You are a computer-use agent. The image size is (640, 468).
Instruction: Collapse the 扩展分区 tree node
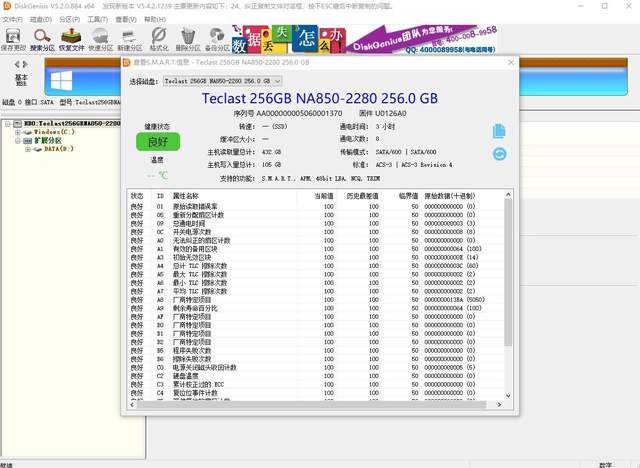point(18,141)
